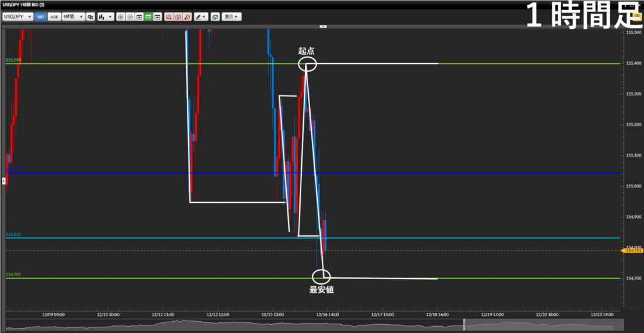Open the 表示 display menu
This screenshot has height=333, width=644.
[230, 17]
